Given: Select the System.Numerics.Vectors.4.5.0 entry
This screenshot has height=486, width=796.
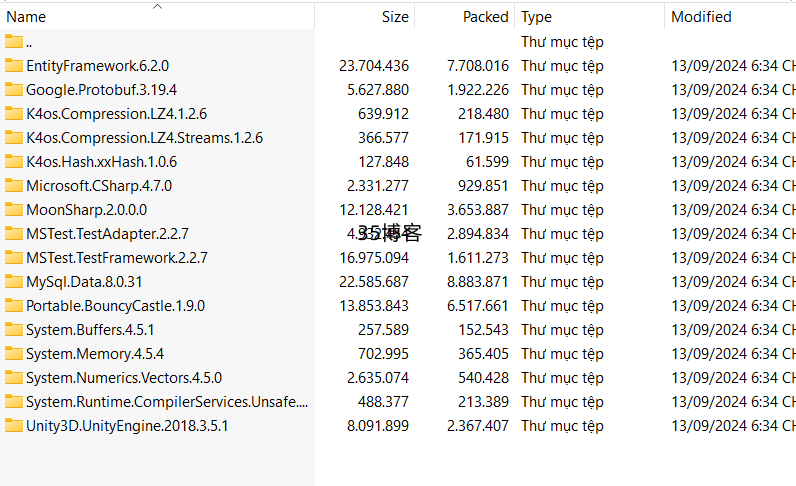Looking at the screenshot, I should 124,378.
